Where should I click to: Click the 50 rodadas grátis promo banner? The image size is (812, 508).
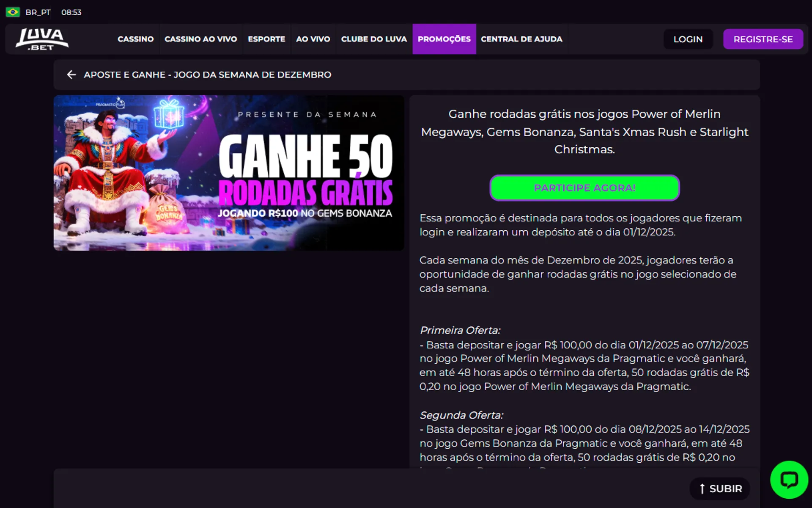click(229, 173)
